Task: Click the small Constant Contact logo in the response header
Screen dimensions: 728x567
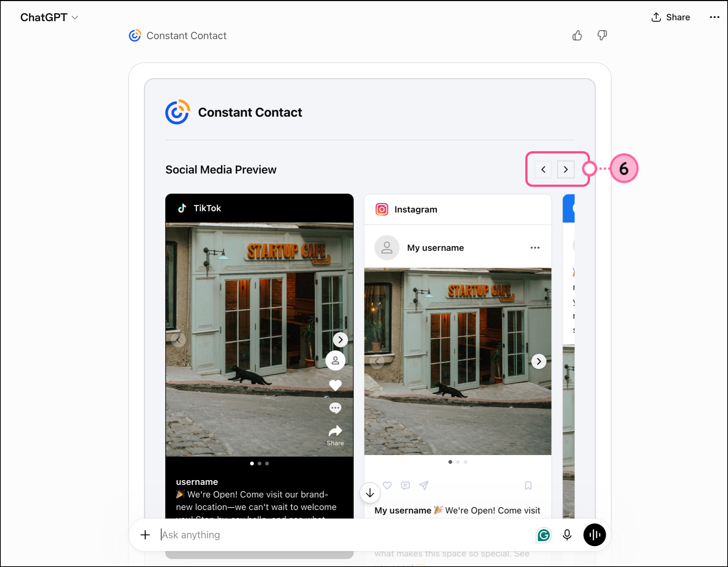Action: [135, 36]
